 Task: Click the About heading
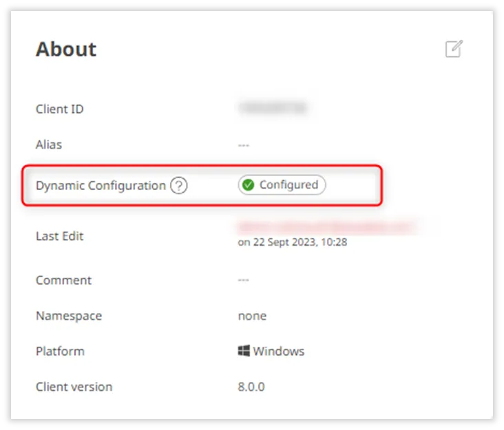point(66,50)
